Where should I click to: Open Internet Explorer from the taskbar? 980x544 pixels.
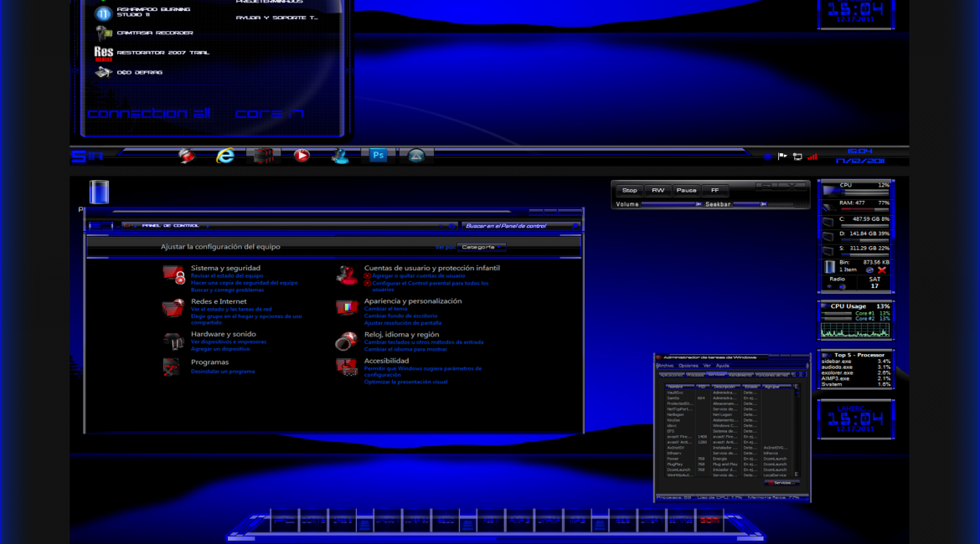[x=225, y=156]
